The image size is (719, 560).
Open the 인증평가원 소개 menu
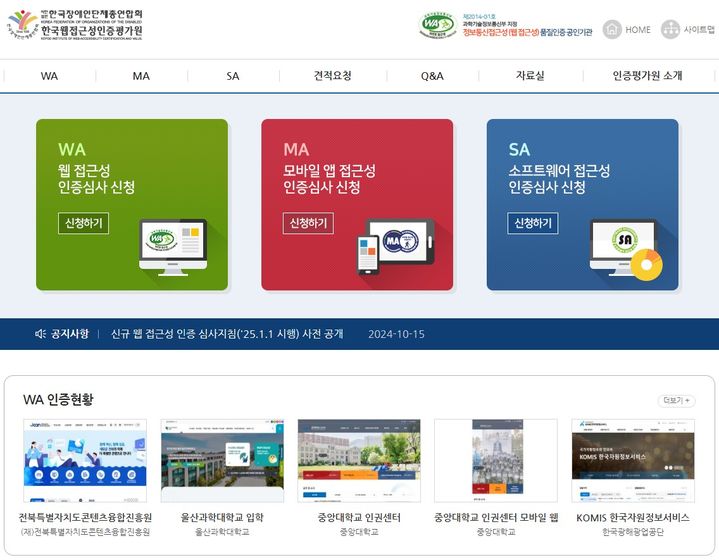click(647, 76)
